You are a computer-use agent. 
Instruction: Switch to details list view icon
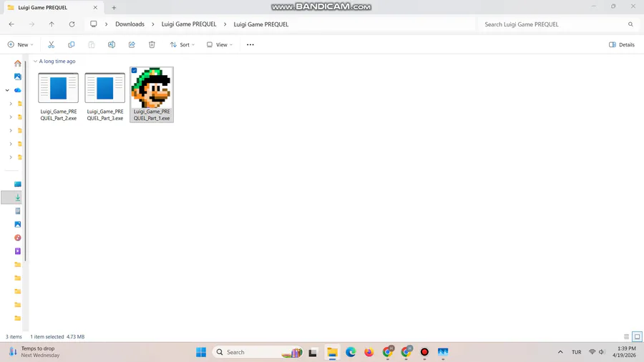626,336
